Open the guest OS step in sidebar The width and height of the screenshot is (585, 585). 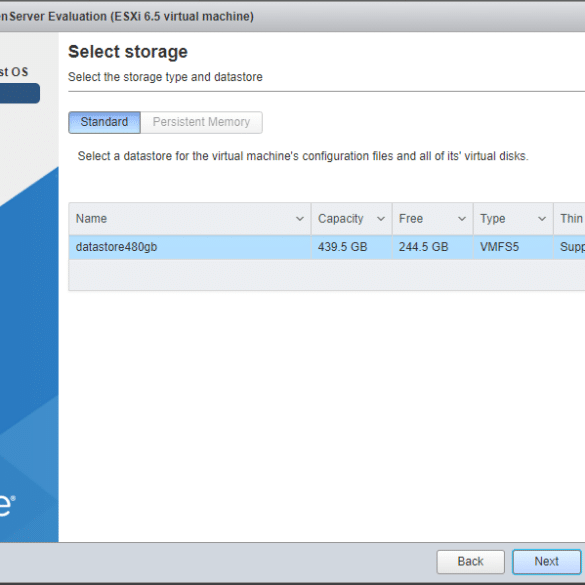pos(14,72)
